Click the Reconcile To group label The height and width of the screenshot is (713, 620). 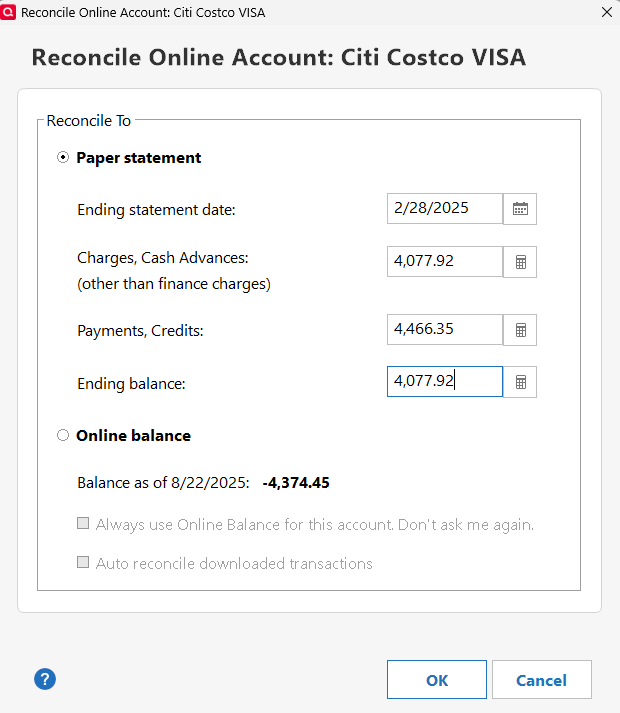pyautogui.click(x=89, y=121)
